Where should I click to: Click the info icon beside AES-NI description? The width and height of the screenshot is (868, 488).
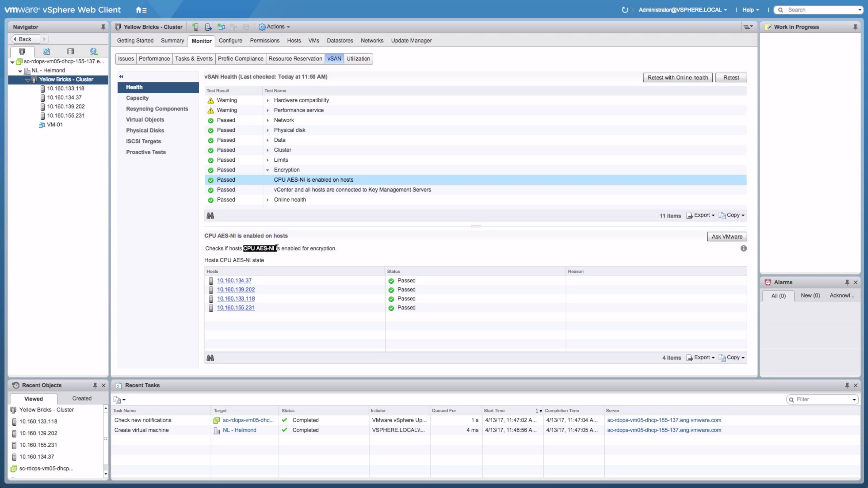pos(744,248)
